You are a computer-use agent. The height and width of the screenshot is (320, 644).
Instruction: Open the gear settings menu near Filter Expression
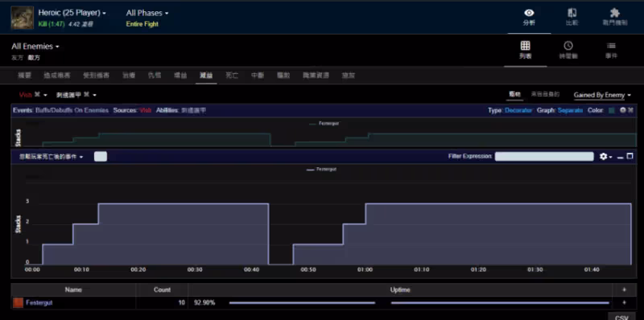[x=606, y=156]
